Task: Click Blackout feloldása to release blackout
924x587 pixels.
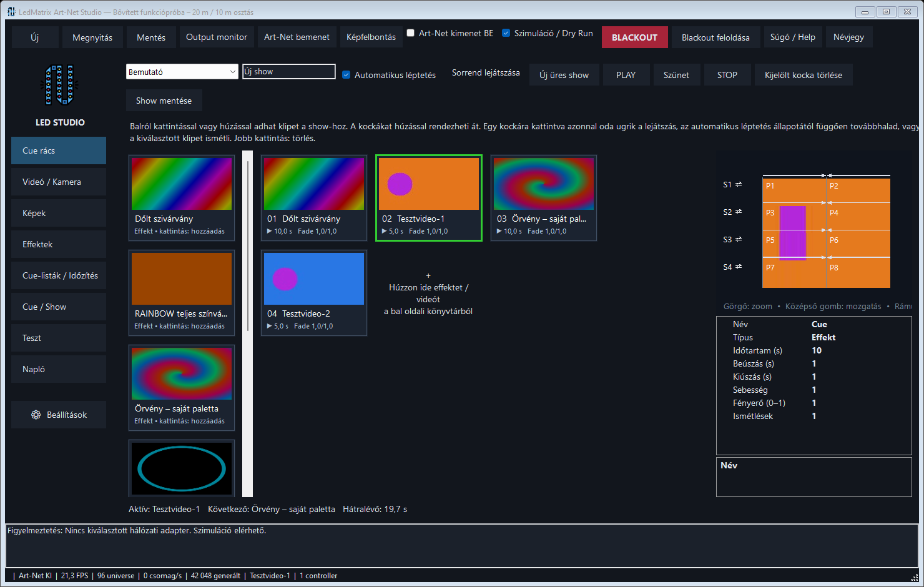Action: click(715, 37)
